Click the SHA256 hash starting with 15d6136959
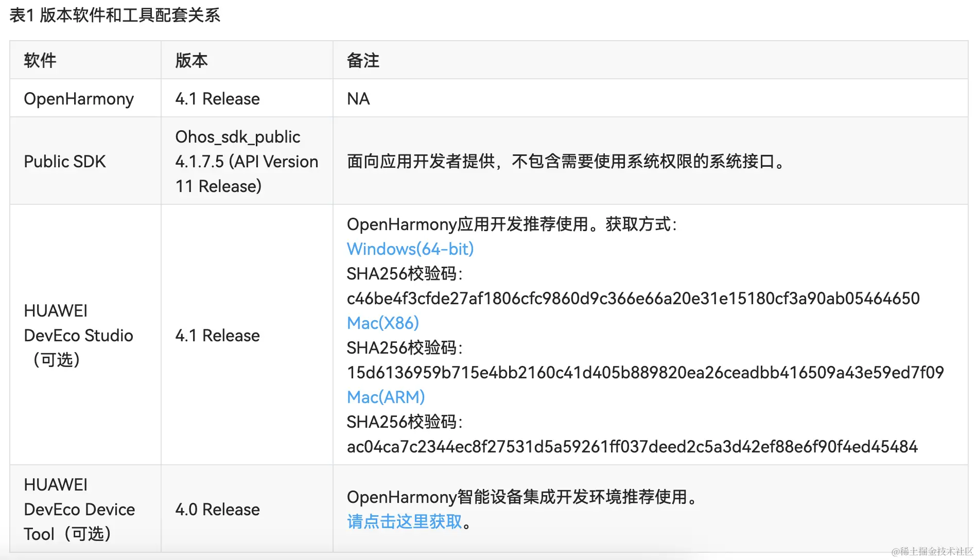 tap(645, 373)
